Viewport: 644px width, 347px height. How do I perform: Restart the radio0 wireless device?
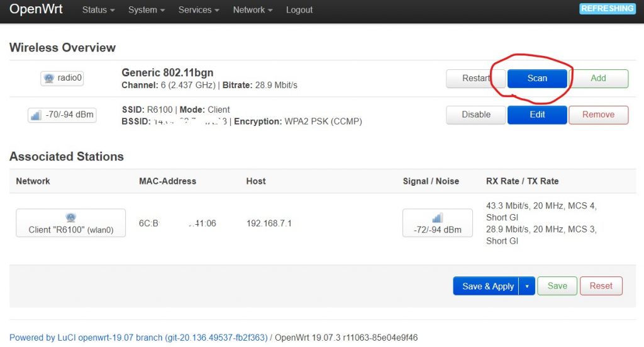pyautogui.click(x=475, y=79)
